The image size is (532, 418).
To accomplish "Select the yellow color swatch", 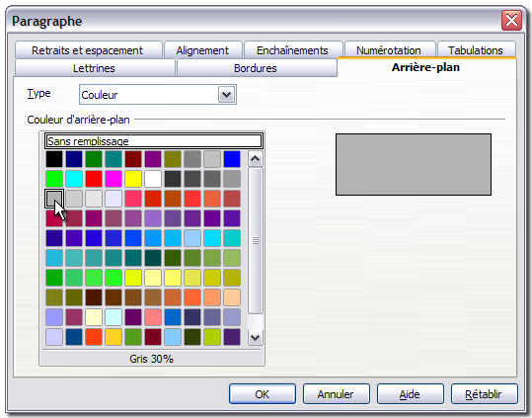I will coord(133,179).
